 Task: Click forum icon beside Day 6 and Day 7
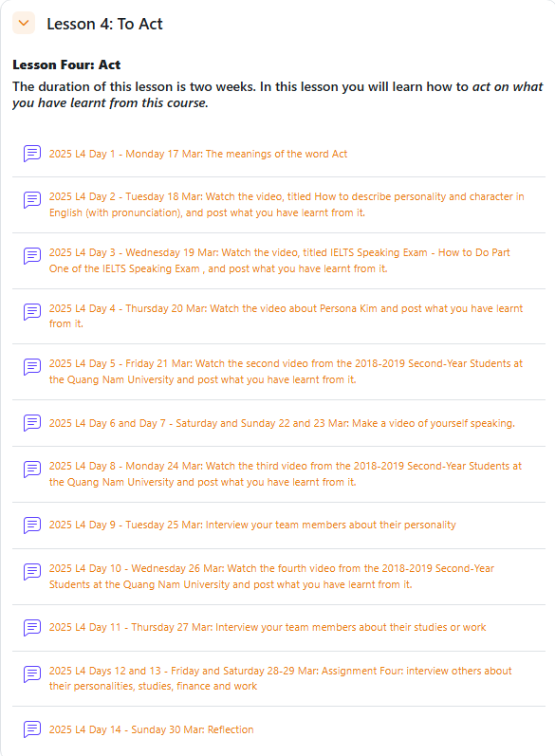tap(32, 423)
